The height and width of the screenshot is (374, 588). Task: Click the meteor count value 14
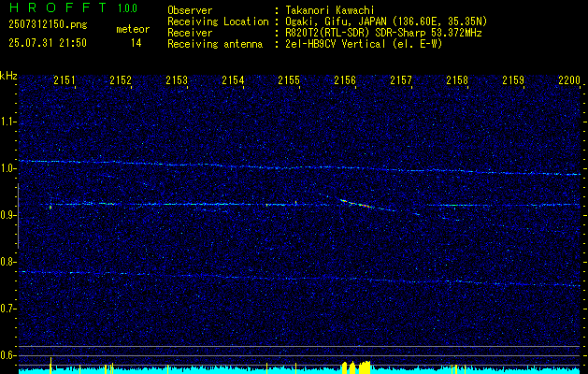136,43
